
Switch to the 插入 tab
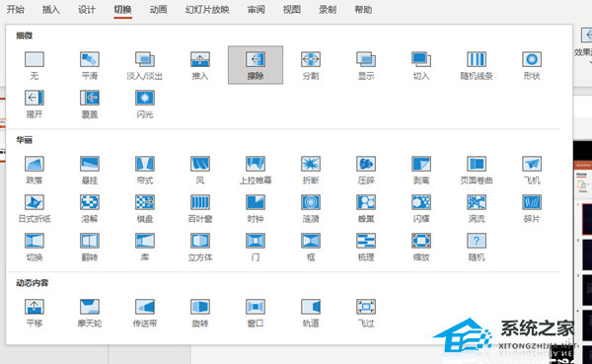(51, 10)
